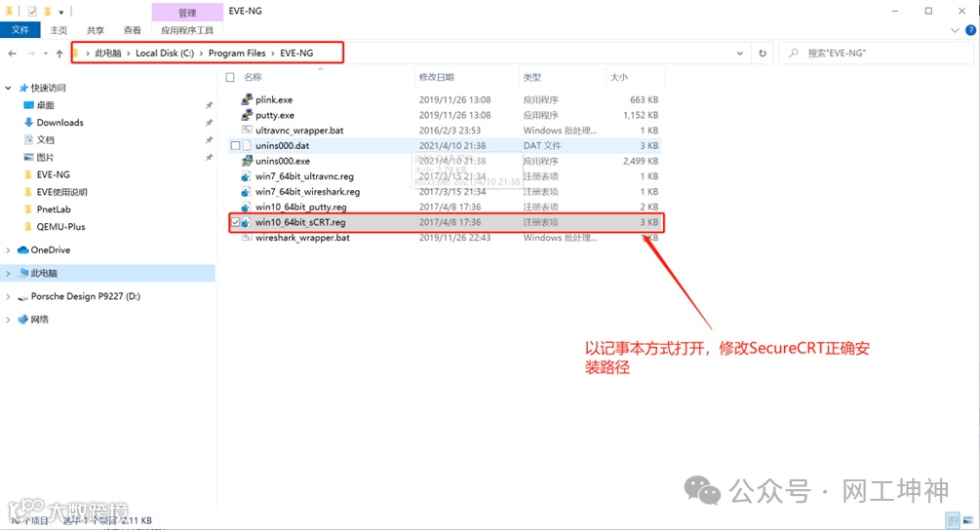Click the properties checkmark icon in title bar
Image resolution: width=980 pixels, height=530 pixels.
32,12
